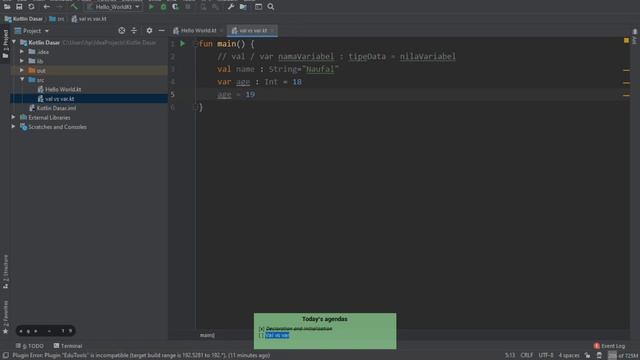
Task: Open Project panel gear options
Action: [x=149, y=31]
